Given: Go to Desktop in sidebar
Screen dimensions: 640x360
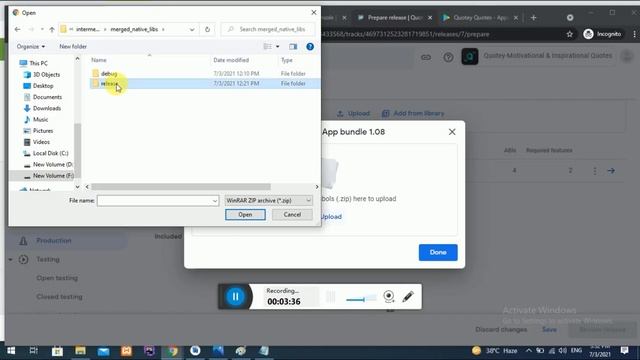Looking at the screenshot, I should (43, 86).
